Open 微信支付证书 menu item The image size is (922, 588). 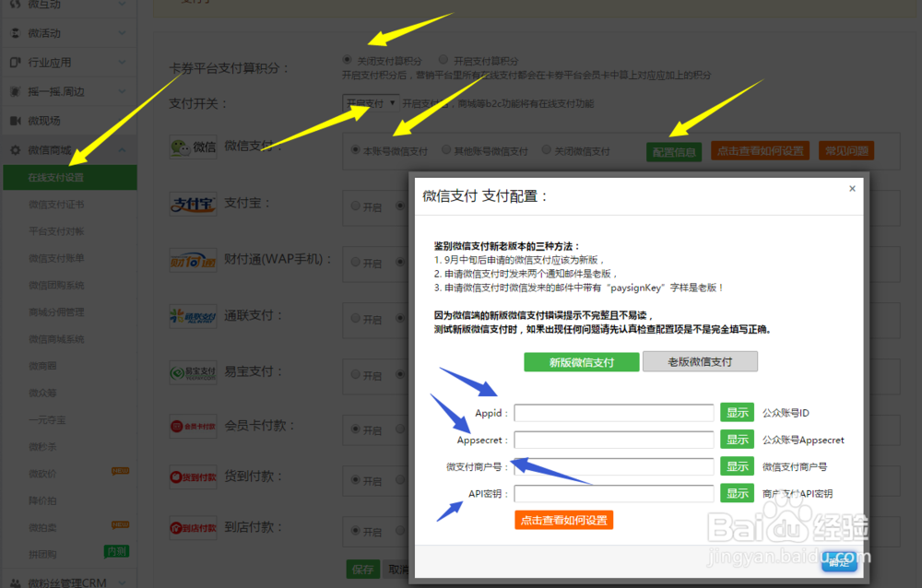point(56,205)
